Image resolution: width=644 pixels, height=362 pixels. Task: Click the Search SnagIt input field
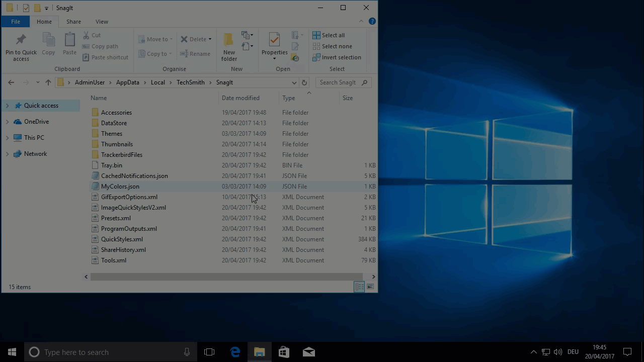(338, 82)
